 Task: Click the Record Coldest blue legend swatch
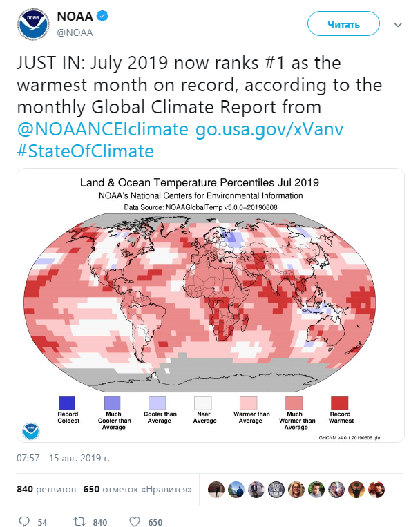point(68,403)
